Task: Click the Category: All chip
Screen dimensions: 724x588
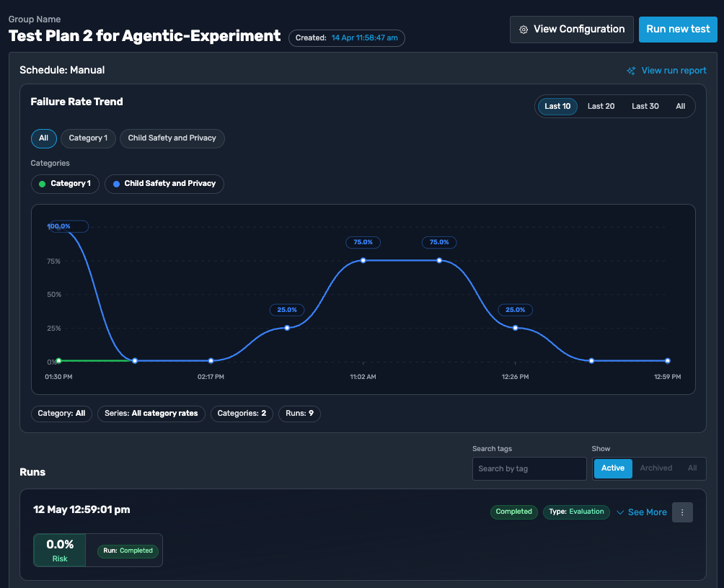Action: tap(61, 413)
